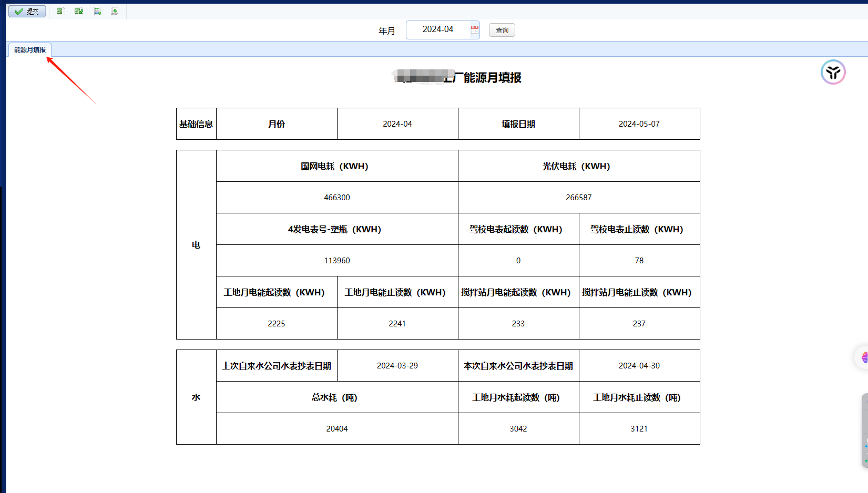Click the 搅拌站月电能止读数 value 237
The image size is (868, 493).
point(639,324)
